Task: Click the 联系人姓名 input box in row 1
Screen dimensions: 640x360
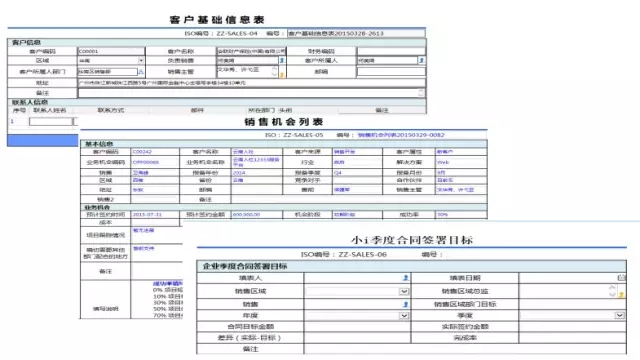Action: pyautogui.click(x=50, y=122)
